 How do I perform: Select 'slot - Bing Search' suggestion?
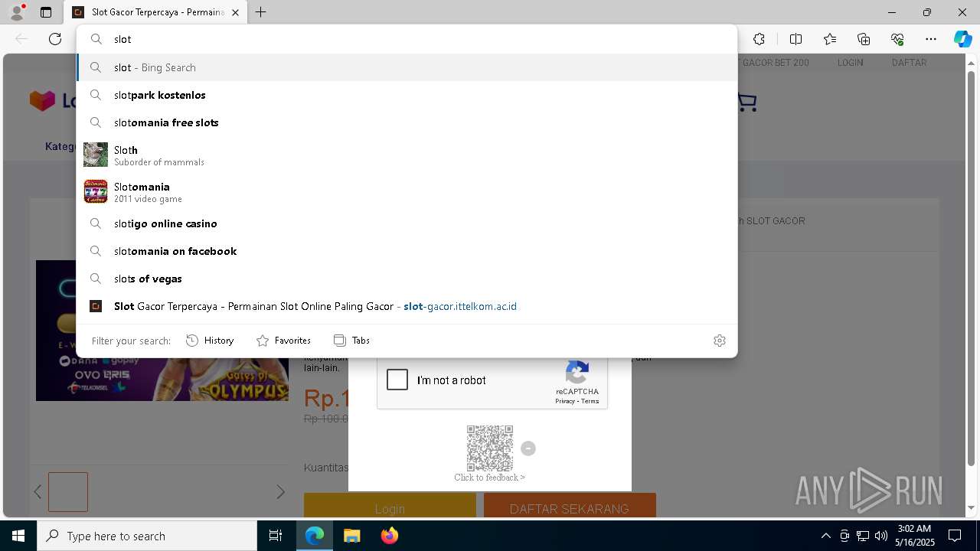tap(407, 67)
